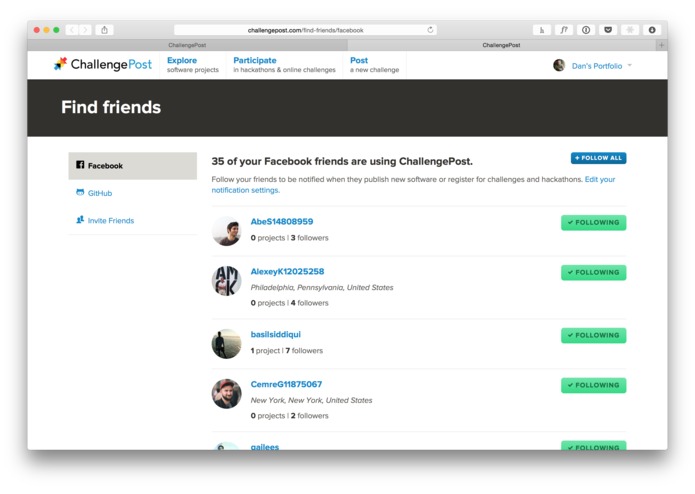Click 'Philadelphia, Pennsylvania, United States' location text
The image size is (695, 494).
pos(322,288)
